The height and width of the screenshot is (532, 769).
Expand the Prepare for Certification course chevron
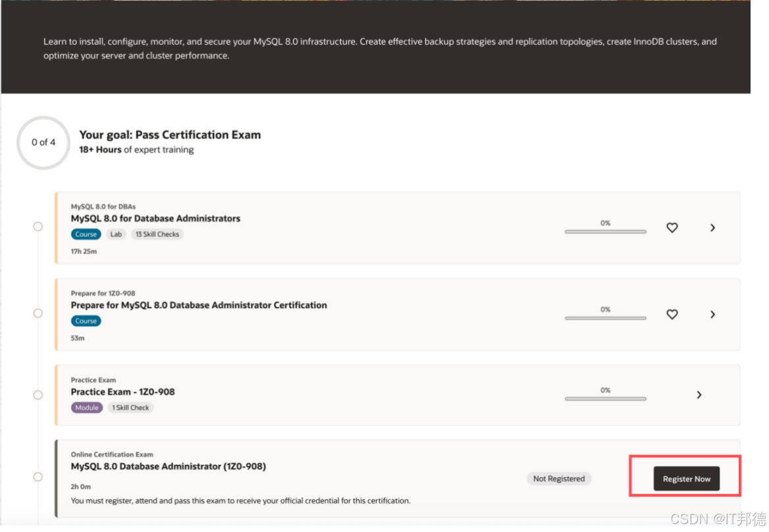712,315
